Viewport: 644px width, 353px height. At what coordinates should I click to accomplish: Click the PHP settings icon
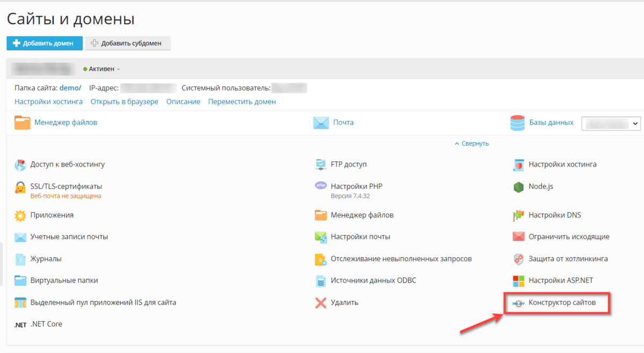coord(321,186)
